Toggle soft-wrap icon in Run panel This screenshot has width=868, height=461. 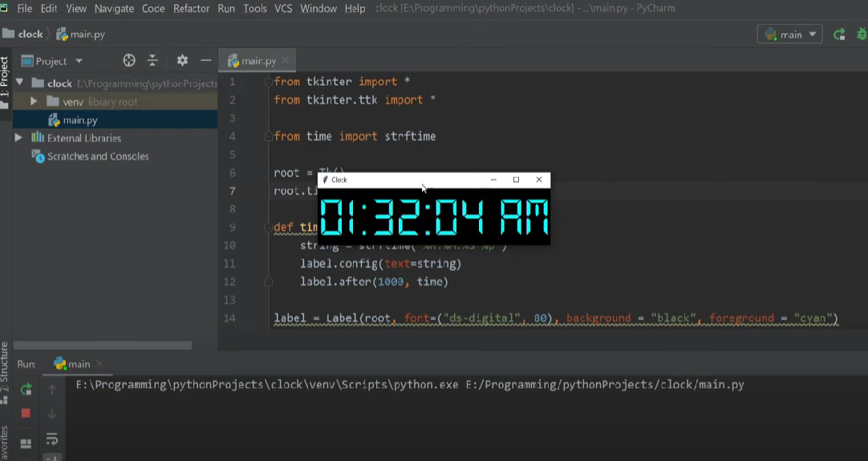(52, 439)
